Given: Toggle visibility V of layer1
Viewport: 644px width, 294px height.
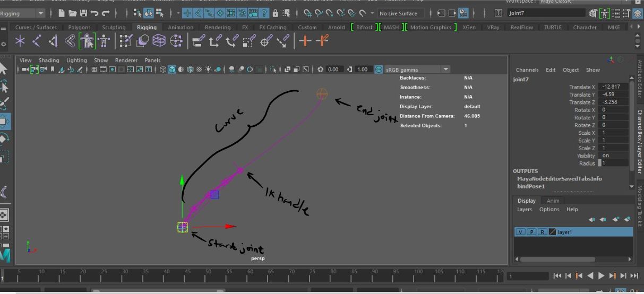Looking at the screenshot, I should (520, 232).
